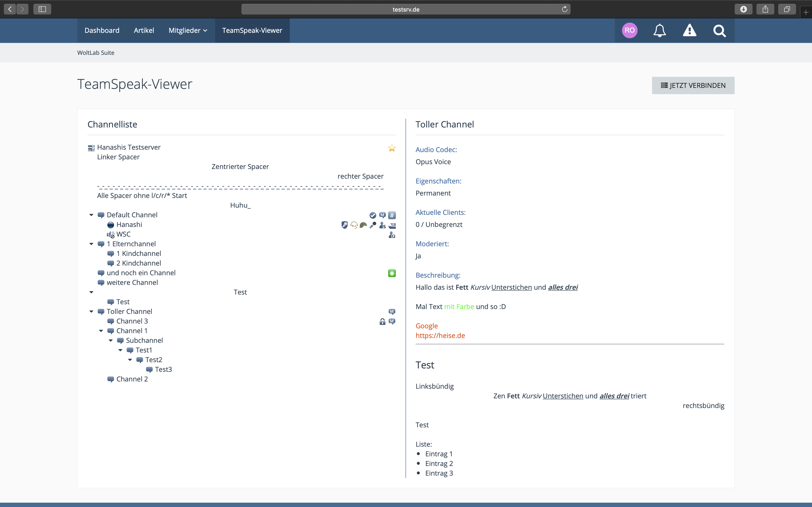812x507 pixels.
Task: Click the testsrv.de address bar
Action: point(406,9)
